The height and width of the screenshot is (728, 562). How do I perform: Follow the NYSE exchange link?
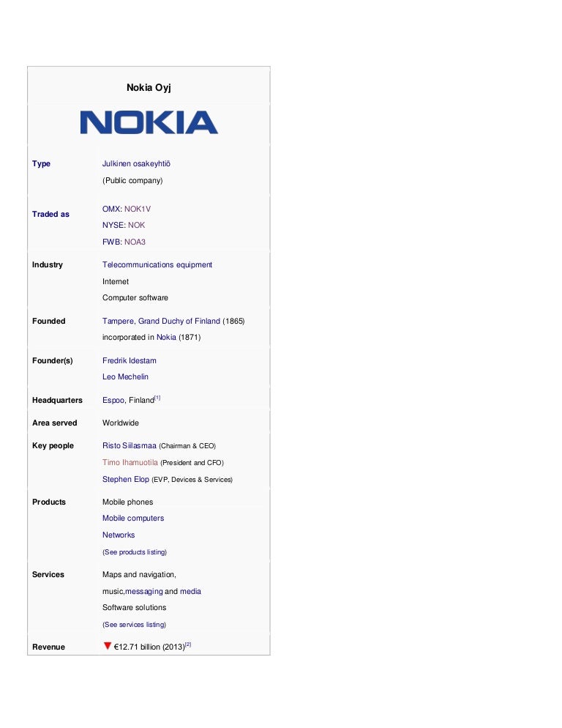pos(113,226)
